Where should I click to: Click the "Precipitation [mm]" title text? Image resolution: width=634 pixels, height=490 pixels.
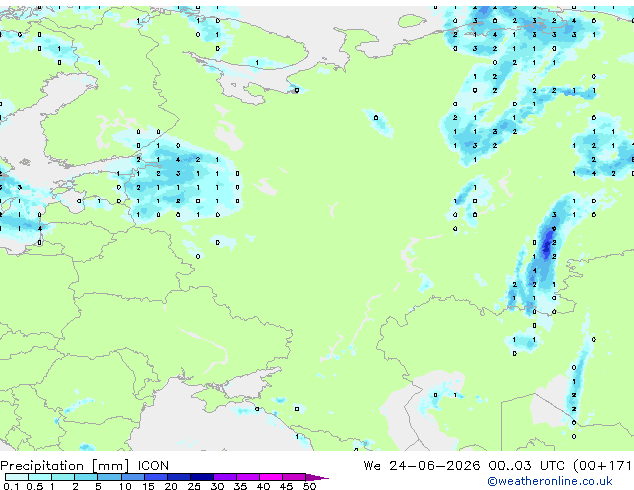tap(65, 466)
